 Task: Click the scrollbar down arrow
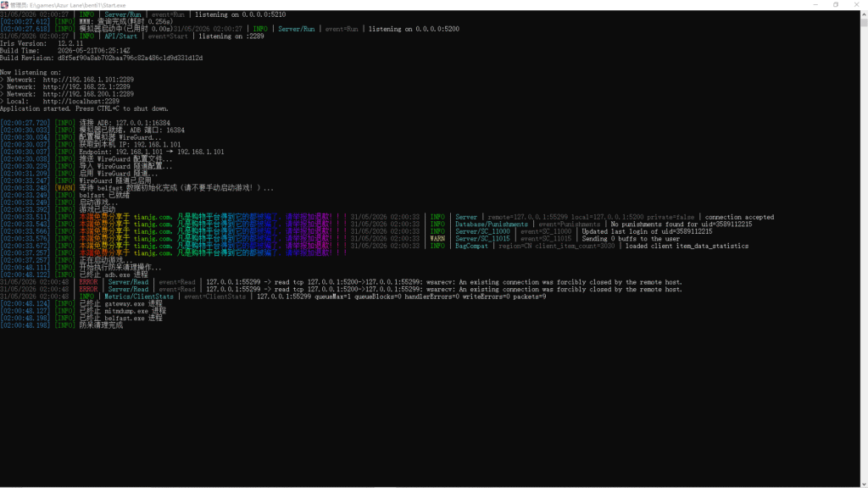(x=864, y=484)
